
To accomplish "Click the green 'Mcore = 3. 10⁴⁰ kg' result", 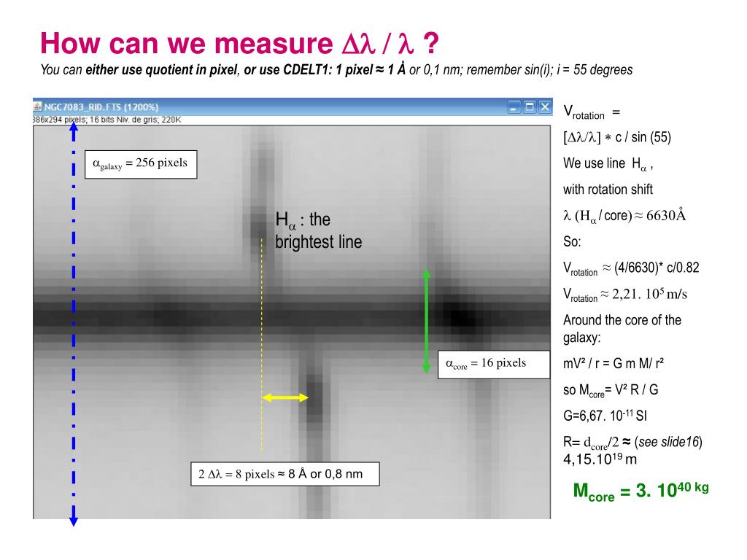I will (x=640, y=491).
